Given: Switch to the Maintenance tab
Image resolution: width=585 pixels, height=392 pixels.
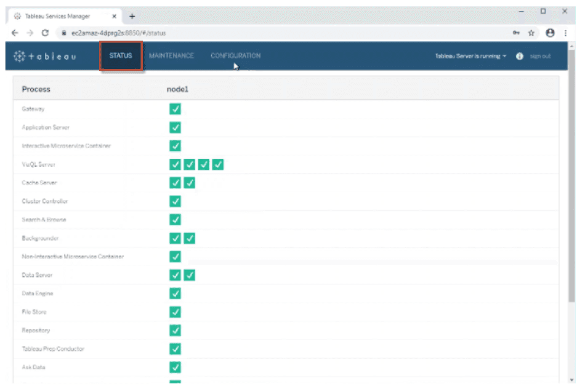Looking at the screenshot, I should pos(171,56).
